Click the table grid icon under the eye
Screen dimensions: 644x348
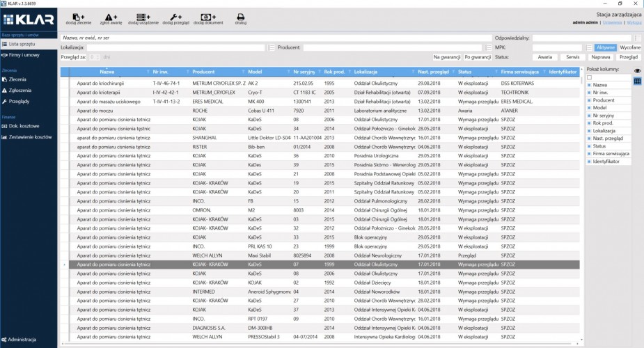(x=637, y=81)
